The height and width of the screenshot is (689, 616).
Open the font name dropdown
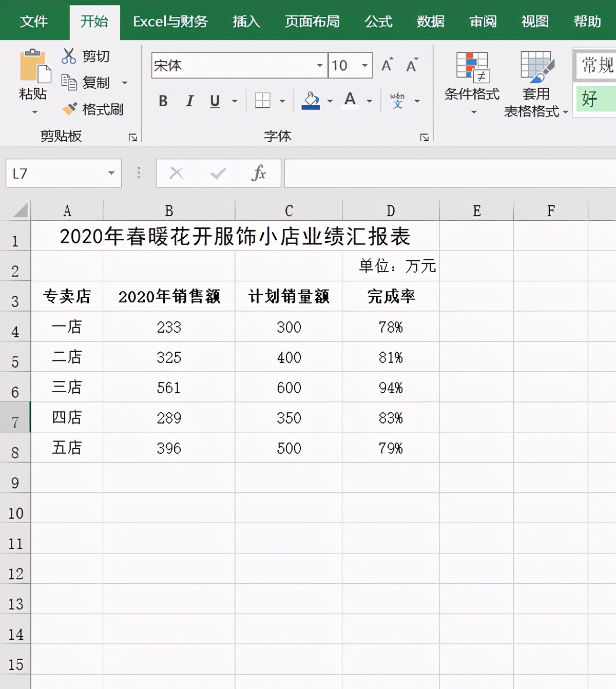[x=320, y=66]
